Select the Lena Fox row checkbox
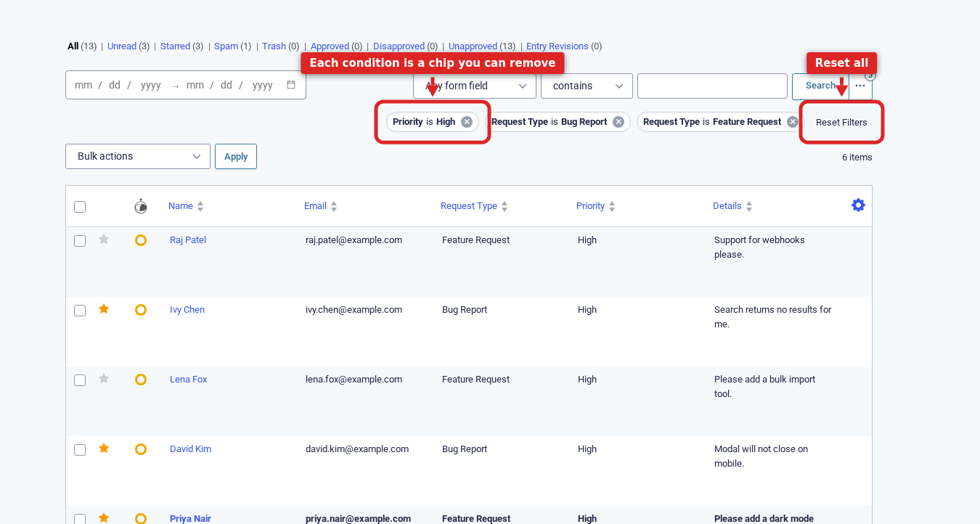980x524 pixels. click(80, 380)
